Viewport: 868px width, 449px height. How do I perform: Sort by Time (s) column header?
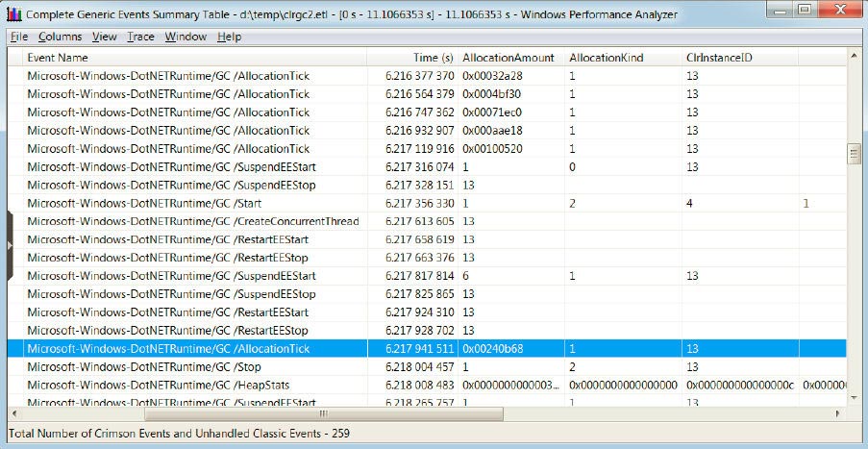point(412,58)
